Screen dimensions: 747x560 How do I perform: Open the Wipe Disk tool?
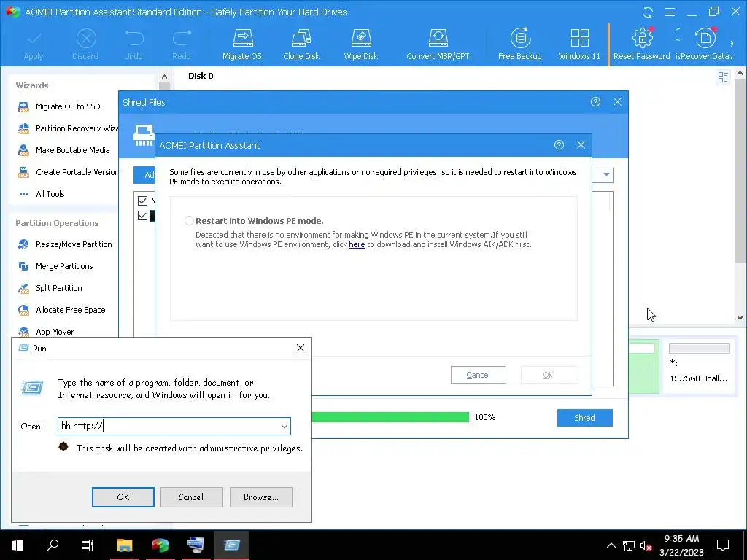click(x=360, y=44)
